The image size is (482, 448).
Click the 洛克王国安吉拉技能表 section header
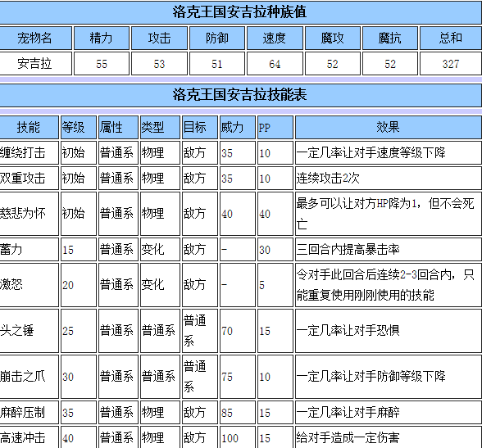(240, 95)
